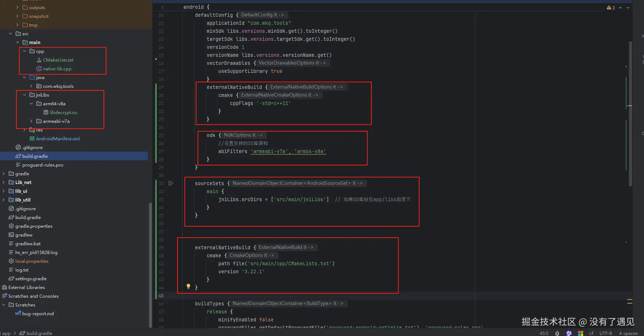Collapse the src folder

coord(11,34)
